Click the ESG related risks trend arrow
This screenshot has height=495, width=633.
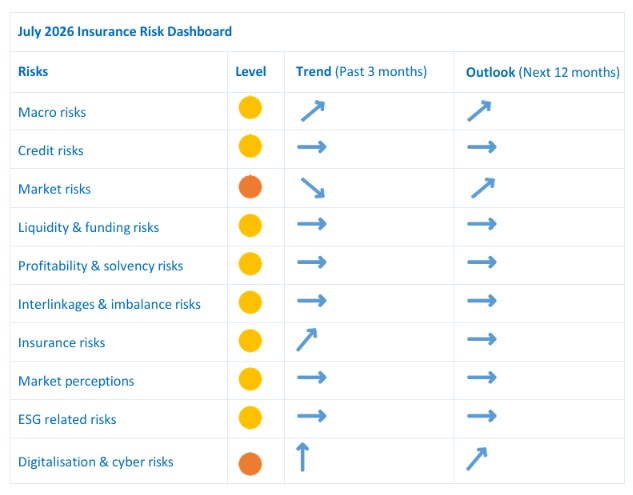312,416
